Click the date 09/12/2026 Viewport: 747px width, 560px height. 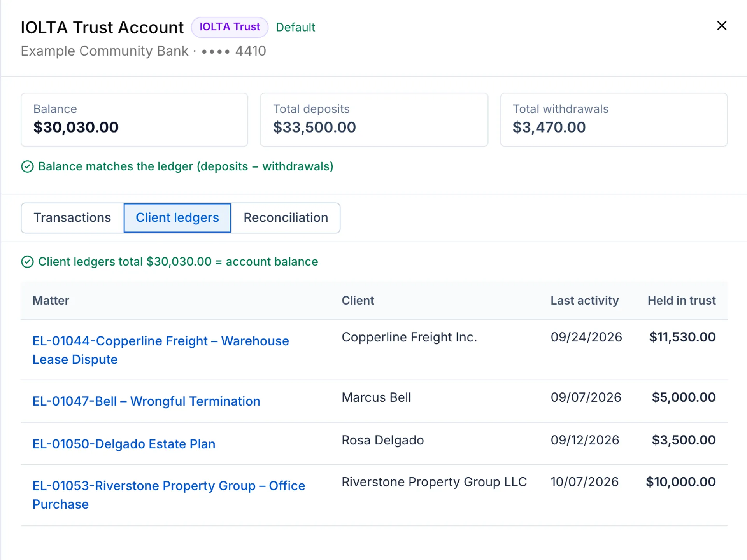pyautogui.click(x=585, y=440)
